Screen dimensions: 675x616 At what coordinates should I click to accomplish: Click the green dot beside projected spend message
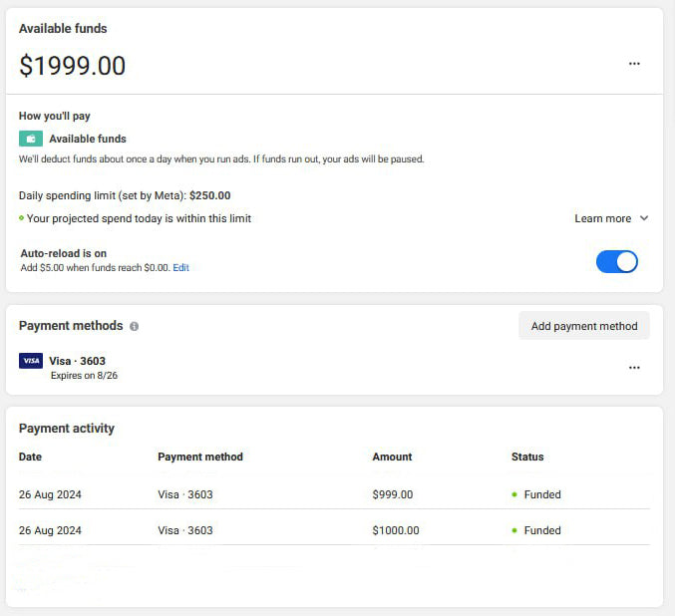(22, 218)
